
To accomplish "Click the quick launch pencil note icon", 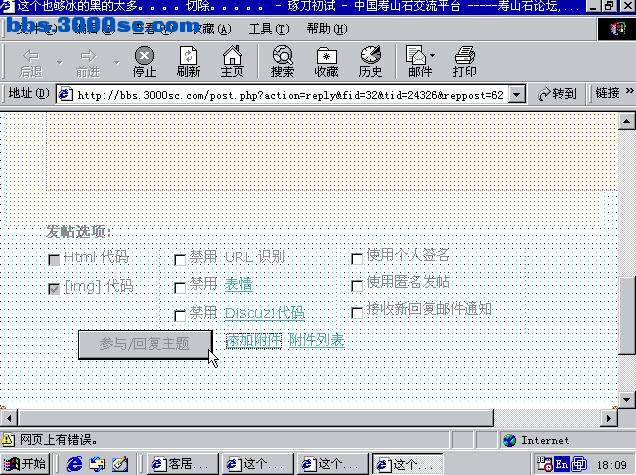I will (x=120, y=464).
